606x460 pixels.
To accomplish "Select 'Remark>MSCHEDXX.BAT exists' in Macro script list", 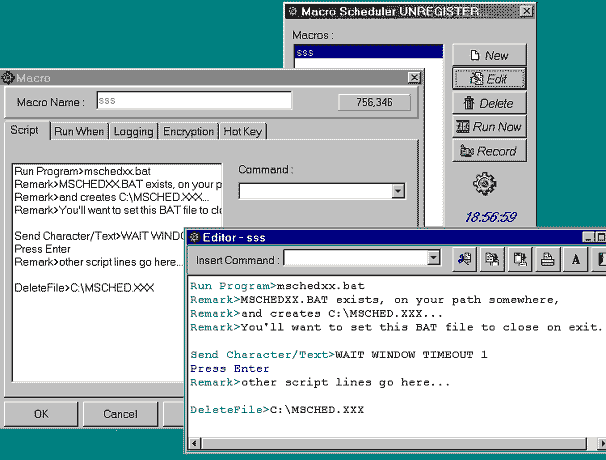I will [x=118, y=184].
